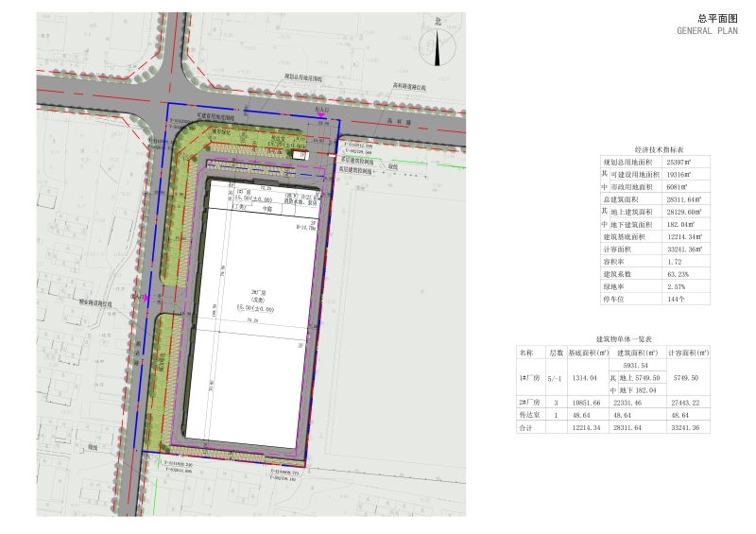Screen dimensions: 756x534
Task: Click the 中庭 label in the north building
Action: (266, 209)
